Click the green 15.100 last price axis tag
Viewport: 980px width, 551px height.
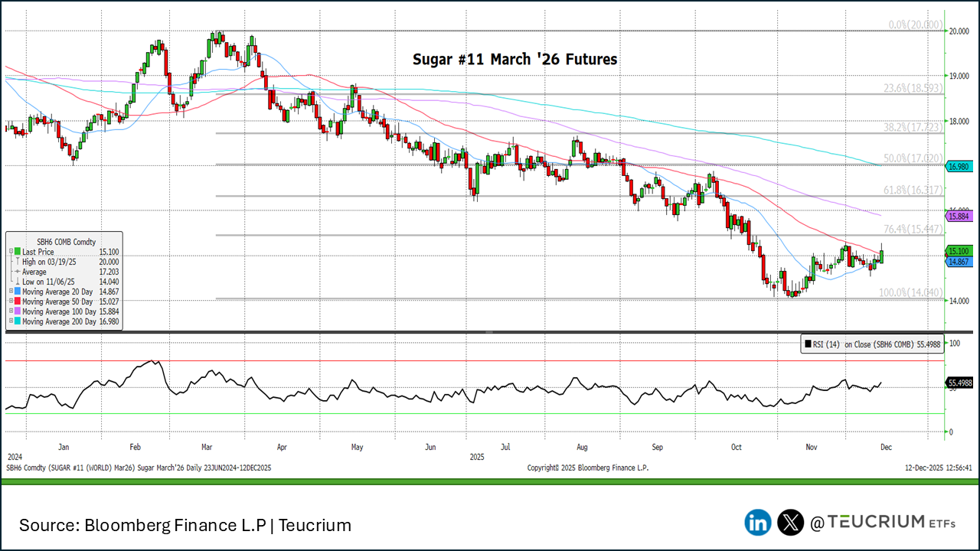point(959,251)
